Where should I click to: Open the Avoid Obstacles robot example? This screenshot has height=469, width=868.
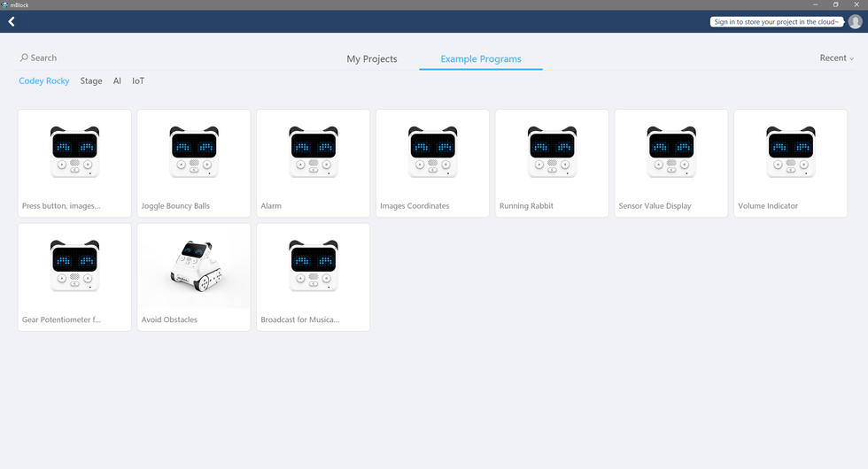(x=194, y=277)
